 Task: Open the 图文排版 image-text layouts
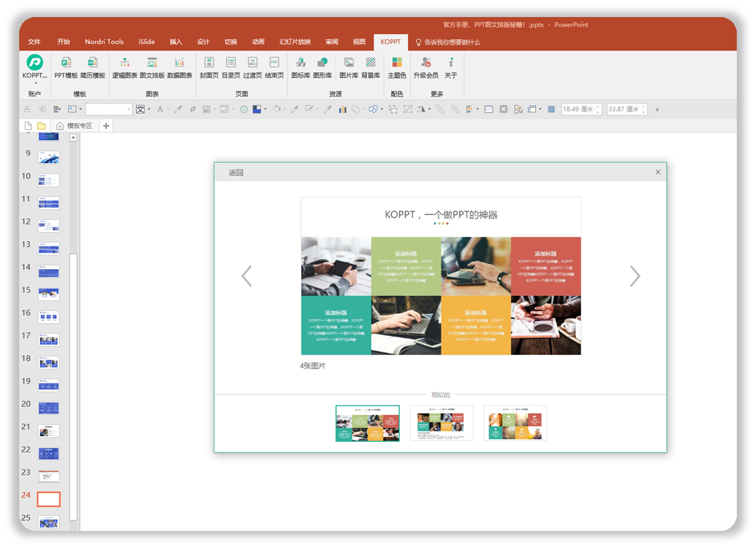pyautogui.click(x=152, y=68)
